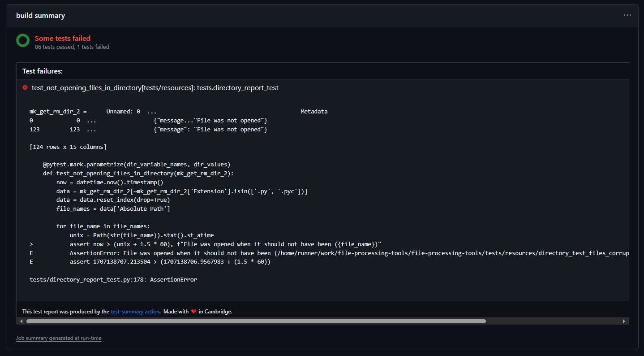644x356 pixels.
Task: Click the heart icon in the footer
Action: coord(193,311)
